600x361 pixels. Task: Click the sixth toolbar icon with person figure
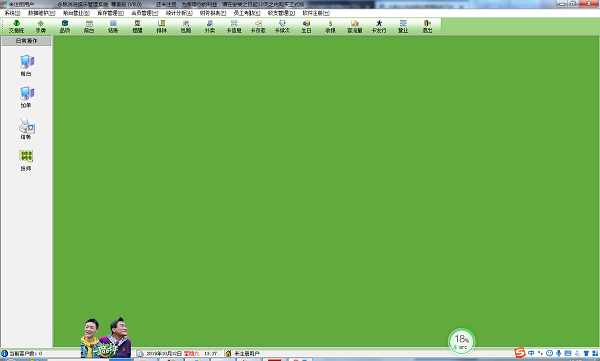[x=137, y=26]
